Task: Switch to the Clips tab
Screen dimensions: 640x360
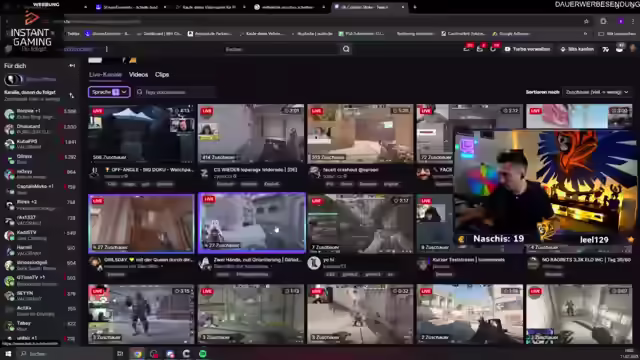Action: coord(162,75)
